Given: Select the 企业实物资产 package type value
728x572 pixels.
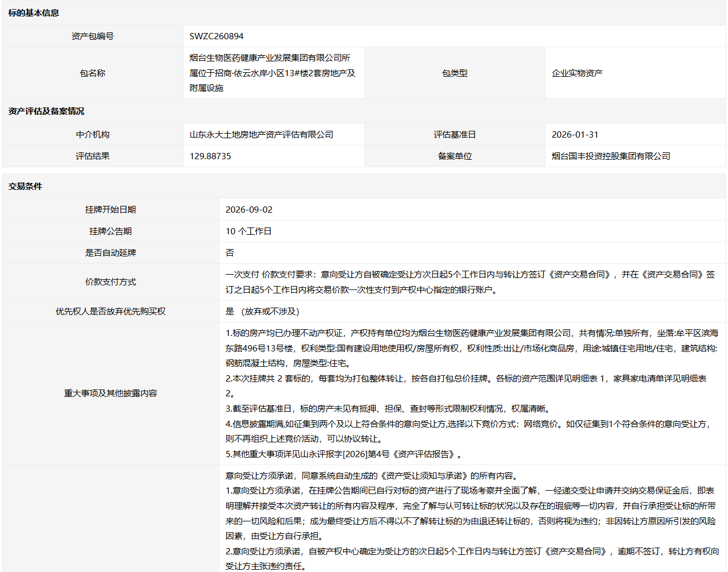Looking at the screenshot, I should click(x=577, y=73).
